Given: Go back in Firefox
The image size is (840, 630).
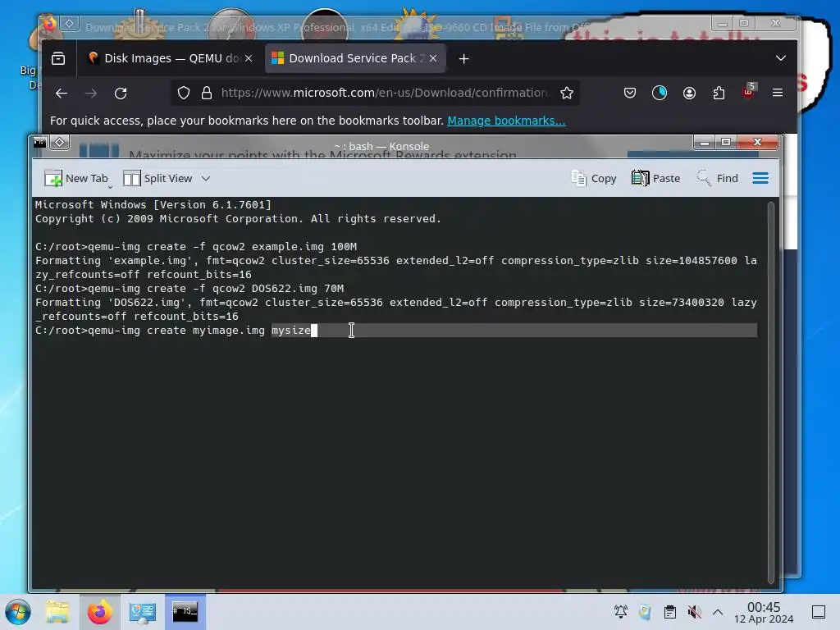Looking at the screenshot, I should (62, 94).
